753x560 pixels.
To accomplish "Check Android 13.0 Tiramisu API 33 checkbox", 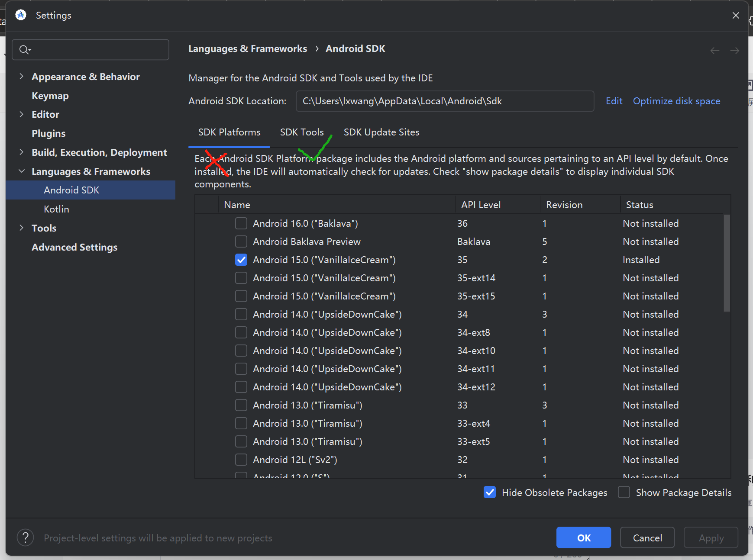I will pyautogui.click(x=241, y=405).
